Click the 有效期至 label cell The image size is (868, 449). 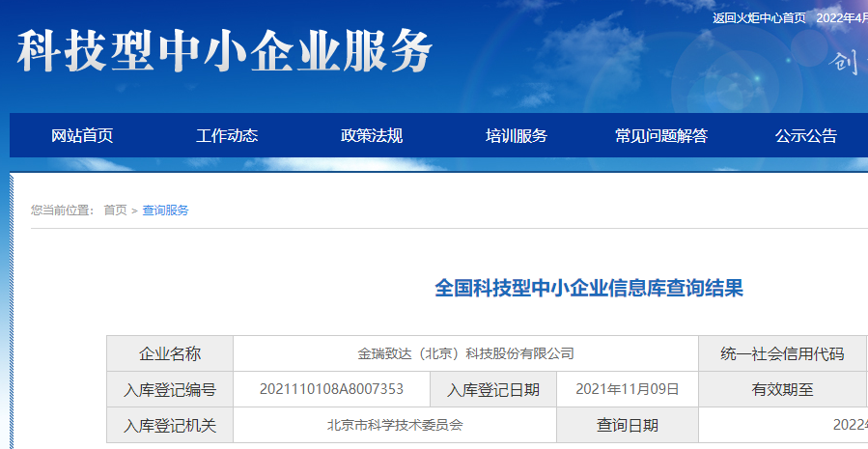(783, 389)
